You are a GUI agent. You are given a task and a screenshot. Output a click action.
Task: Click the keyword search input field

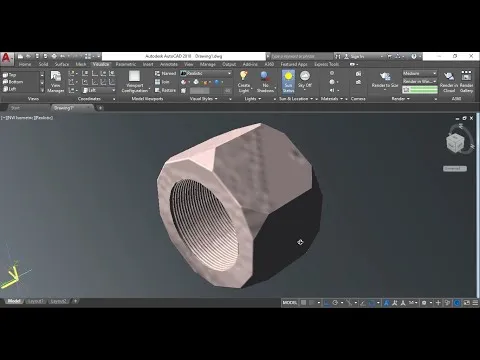[301, 56]
